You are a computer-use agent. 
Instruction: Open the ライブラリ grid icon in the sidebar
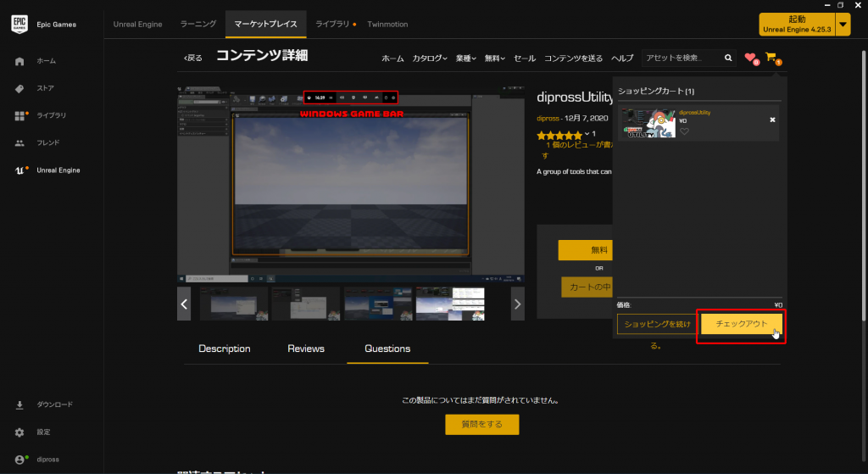(20, 115)
